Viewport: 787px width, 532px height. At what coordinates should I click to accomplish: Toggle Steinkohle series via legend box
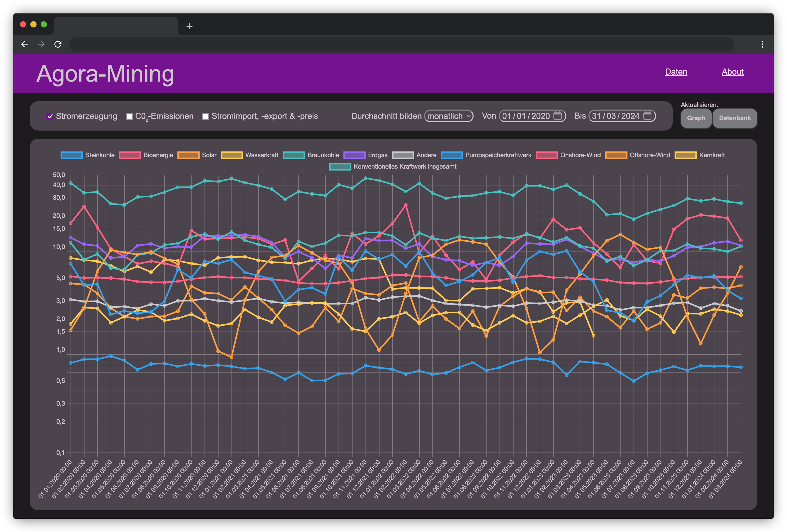click(72, 155)
